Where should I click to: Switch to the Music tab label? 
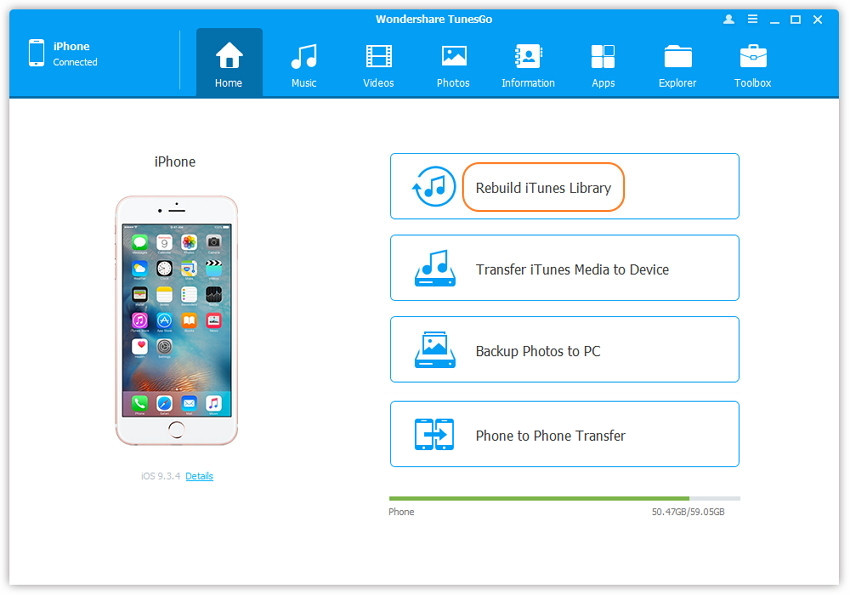[304, 83]
